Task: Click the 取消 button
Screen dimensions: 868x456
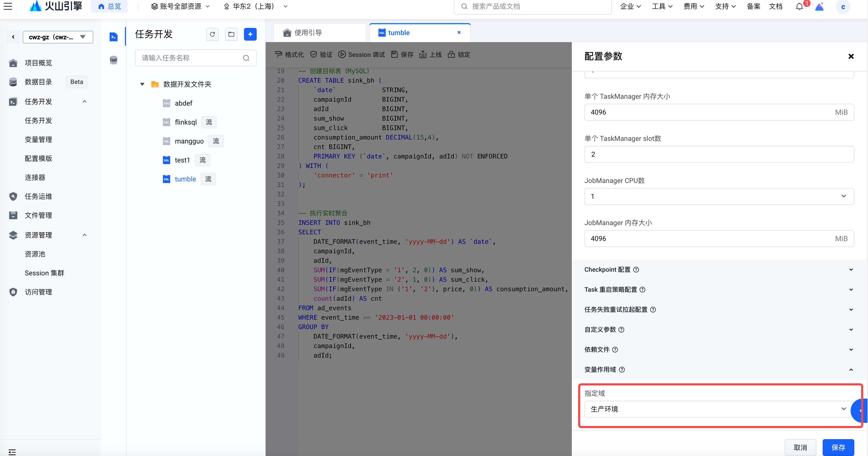Action: (x=800, y=447)
